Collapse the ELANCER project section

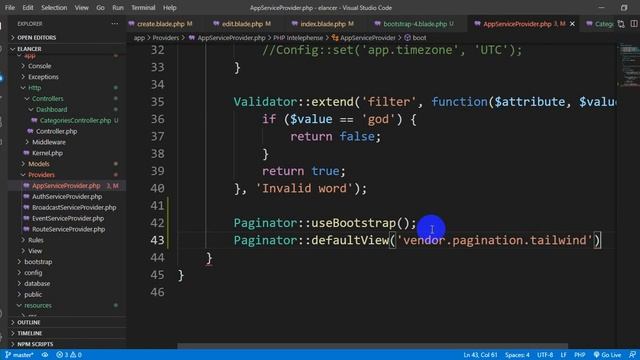click(29, 49)
